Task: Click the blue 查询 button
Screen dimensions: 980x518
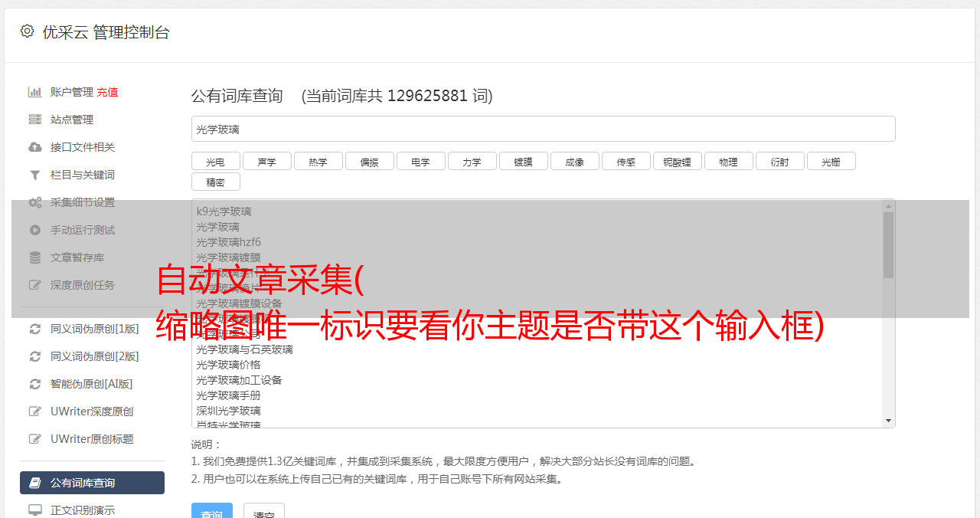Action: point(212,512)
